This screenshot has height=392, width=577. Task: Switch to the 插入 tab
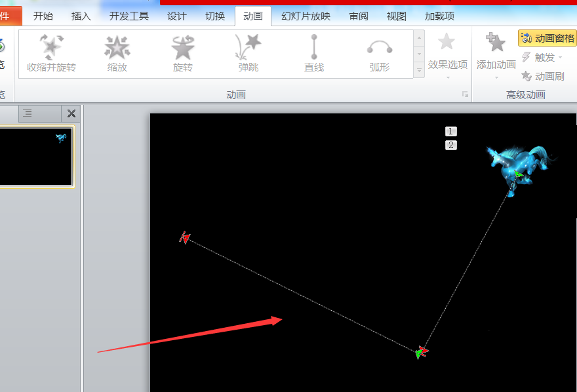click(x=81, y=16)
